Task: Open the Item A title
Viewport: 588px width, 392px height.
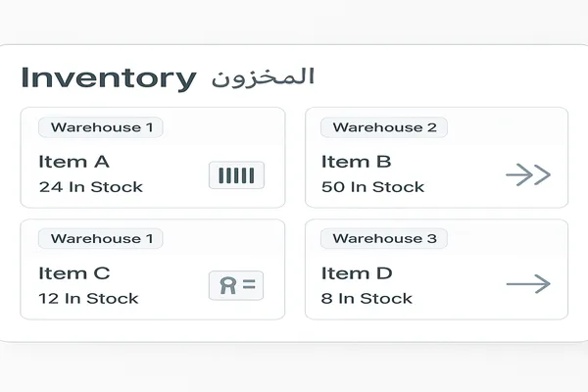Action: [x=74, y=162]
